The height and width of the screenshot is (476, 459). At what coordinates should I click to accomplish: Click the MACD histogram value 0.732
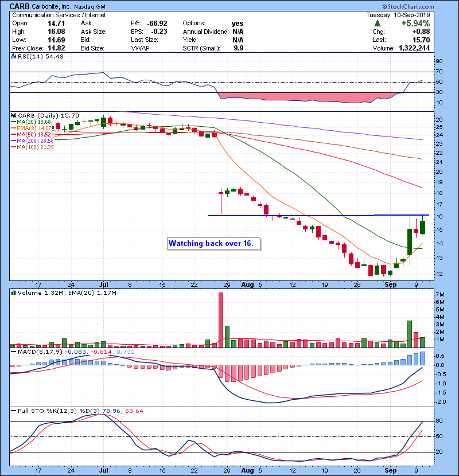coord(126,352)
